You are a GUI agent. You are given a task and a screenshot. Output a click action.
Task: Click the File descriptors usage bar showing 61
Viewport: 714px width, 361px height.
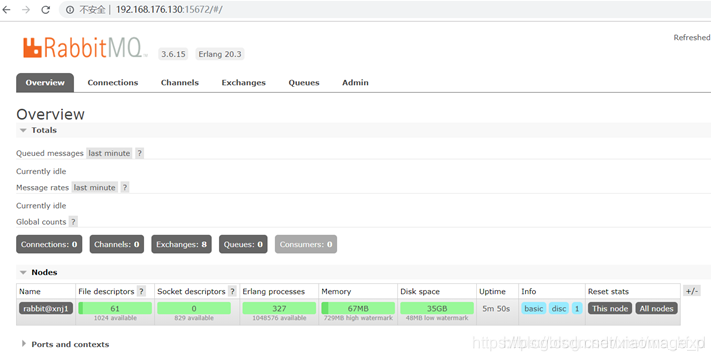pyautogui.click(x=115, y=308)
